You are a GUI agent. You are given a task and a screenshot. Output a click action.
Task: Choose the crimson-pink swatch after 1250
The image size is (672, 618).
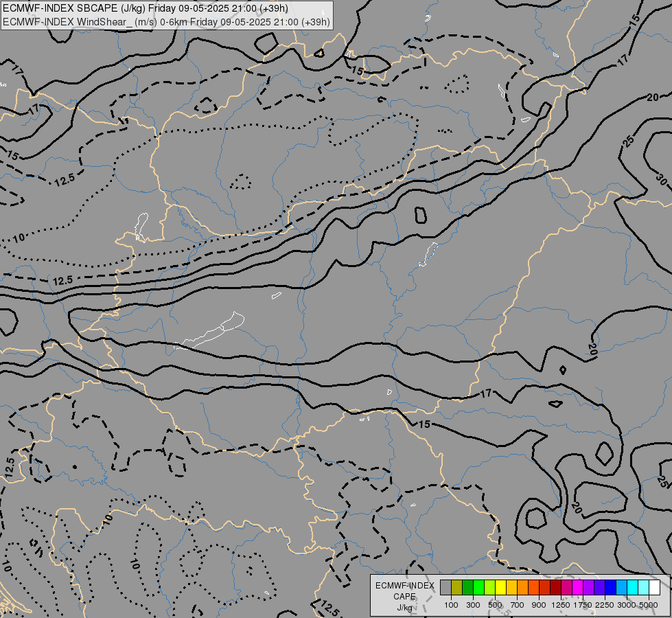pyautogui.click(x=566, y=588)
